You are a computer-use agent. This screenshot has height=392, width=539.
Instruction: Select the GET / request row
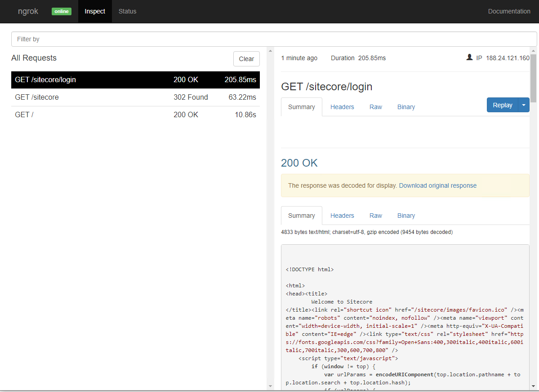coord(135,115)
